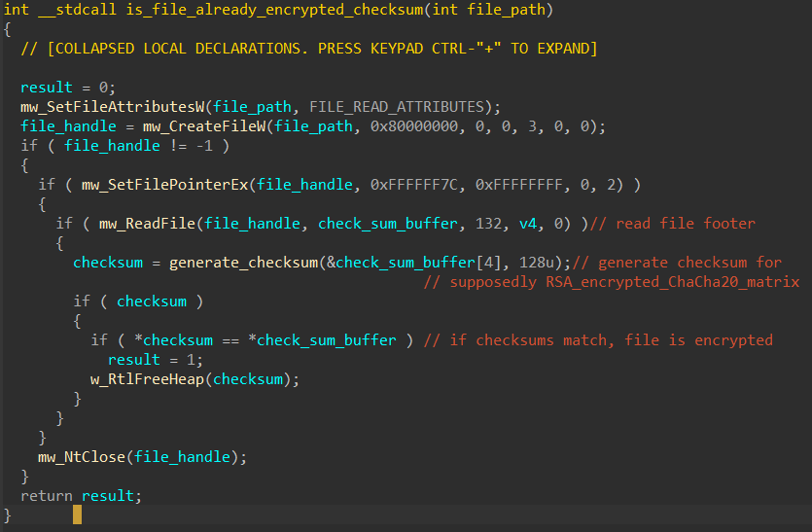This screenshot has width=812, height=532.
Task: Click the mw_SetFilePointerEx call
Action: [x=164, y=185]
